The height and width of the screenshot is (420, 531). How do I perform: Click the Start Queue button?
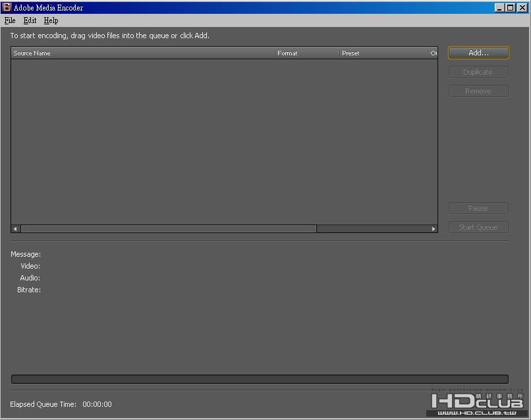(478, 227)
